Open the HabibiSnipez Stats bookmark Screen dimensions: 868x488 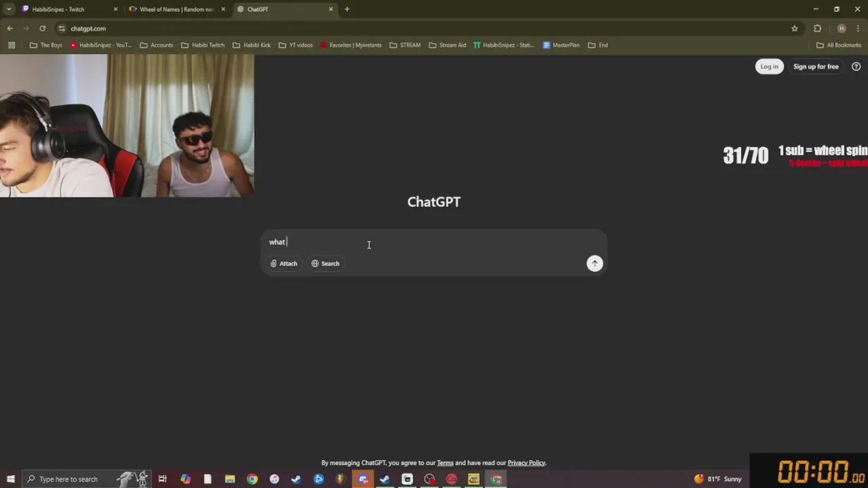click(x=504, y=45)
